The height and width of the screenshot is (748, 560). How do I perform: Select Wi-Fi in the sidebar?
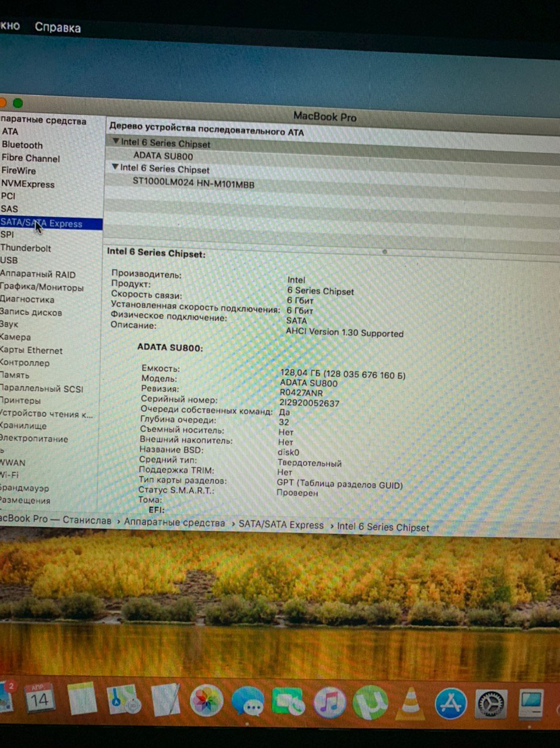pyautogui.click(x=9, y=475)
